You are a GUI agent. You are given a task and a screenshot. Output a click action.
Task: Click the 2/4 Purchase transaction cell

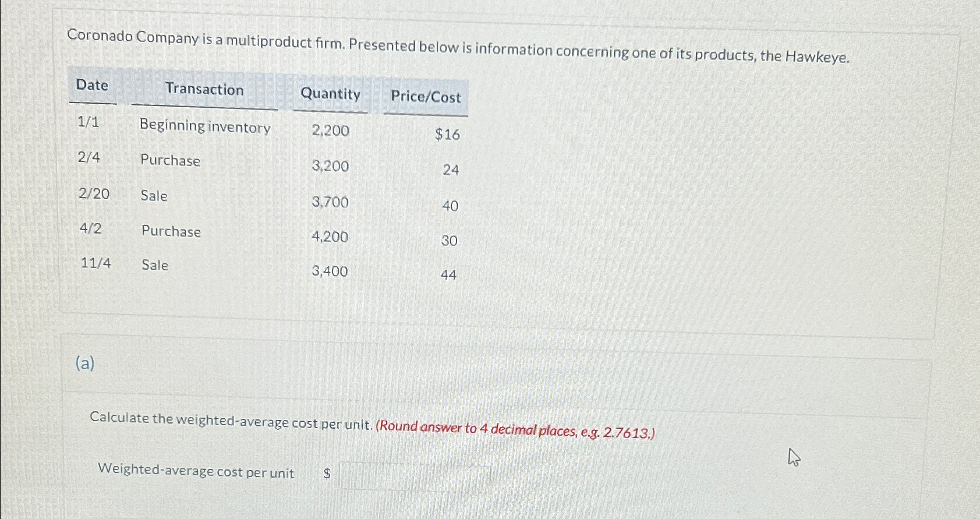170,160
